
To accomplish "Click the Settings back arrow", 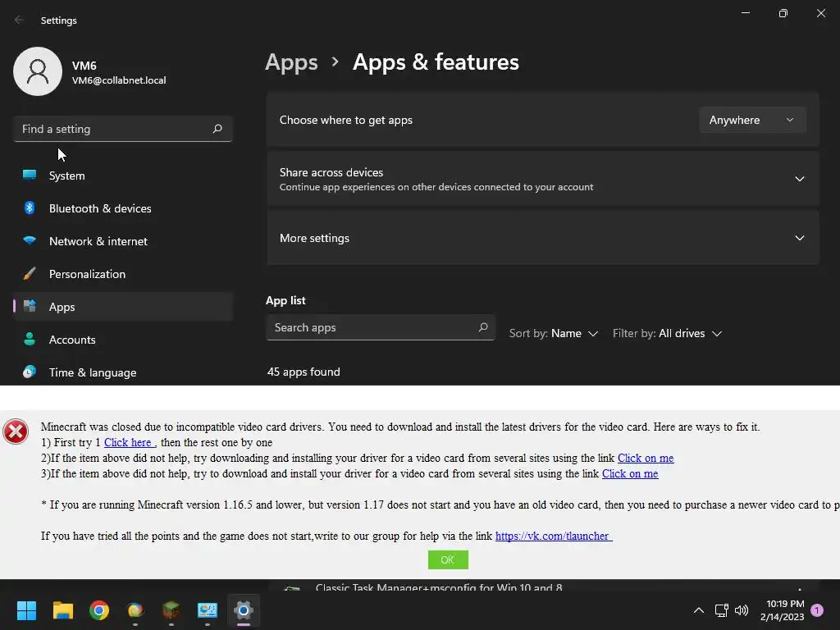I will tap(19, 20).
